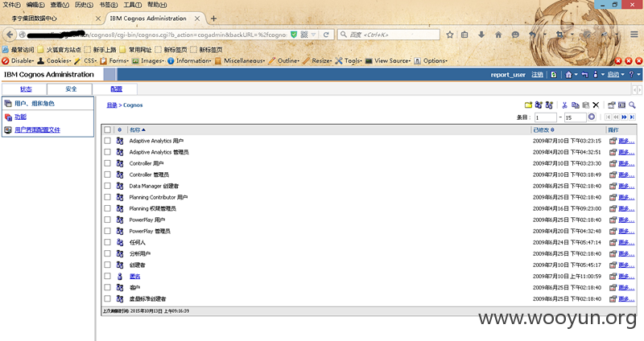This screenshot has height=341, width=644.
Task: Open the 工具(T) menu
Action: point(132,5)
